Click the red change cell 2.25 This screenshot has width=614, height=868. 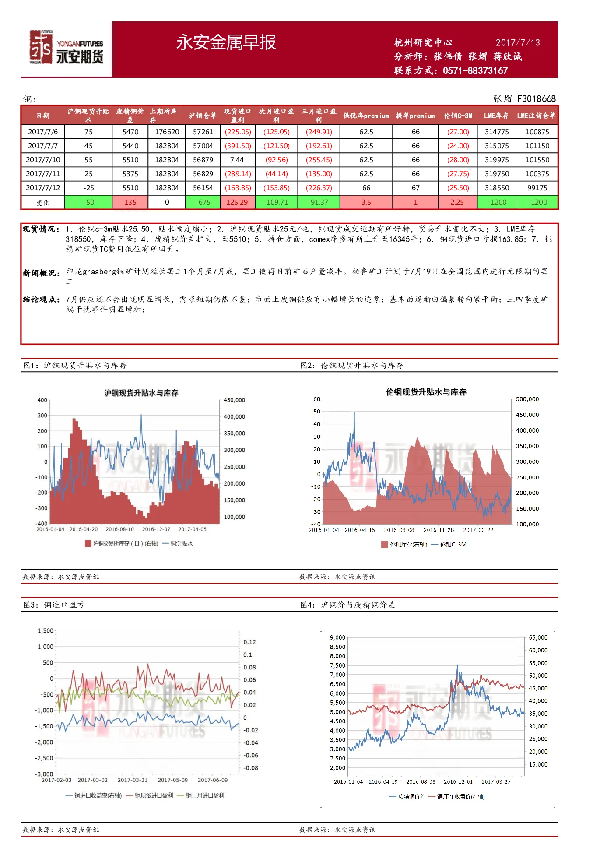(x=457, y=202)
